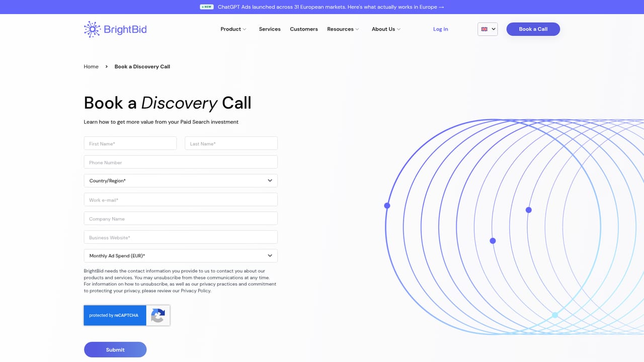Click the Work e-mail field
644x362 pixels.
pos(181,200)
